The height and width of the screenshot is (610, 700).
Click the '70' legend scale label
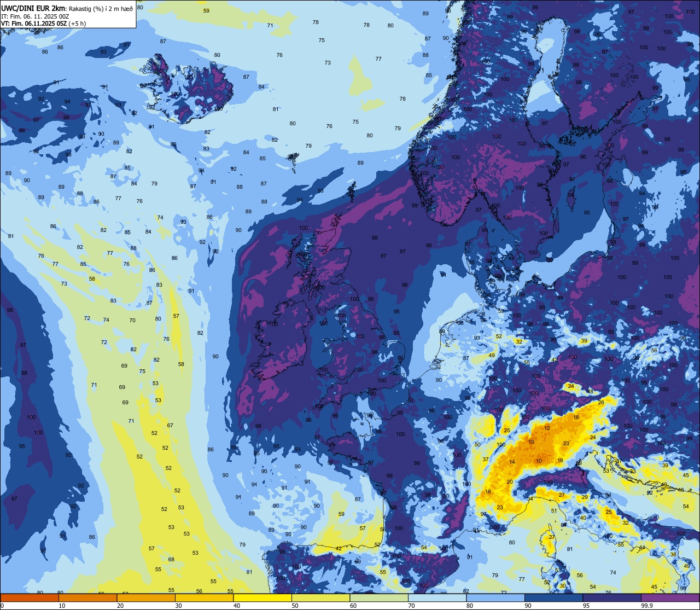[411, 606]
